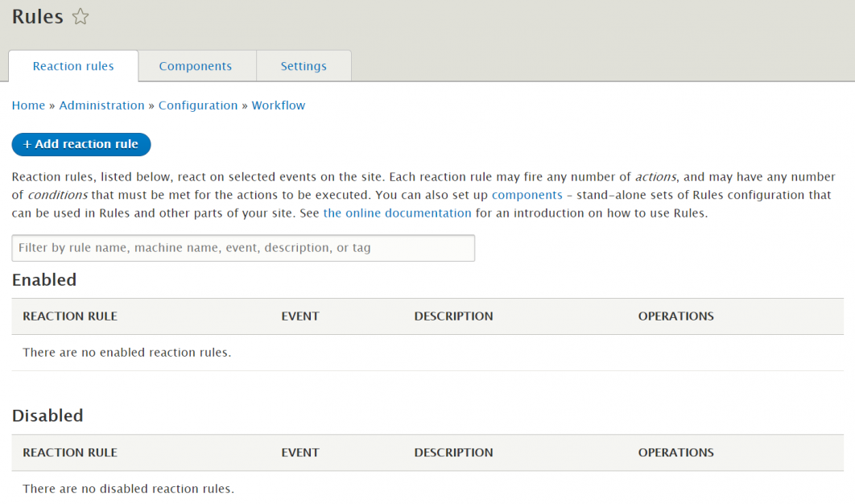The width and height of the screenshot is (855, 504).
Task: Open the online documentation link
Action: point(397,213)
